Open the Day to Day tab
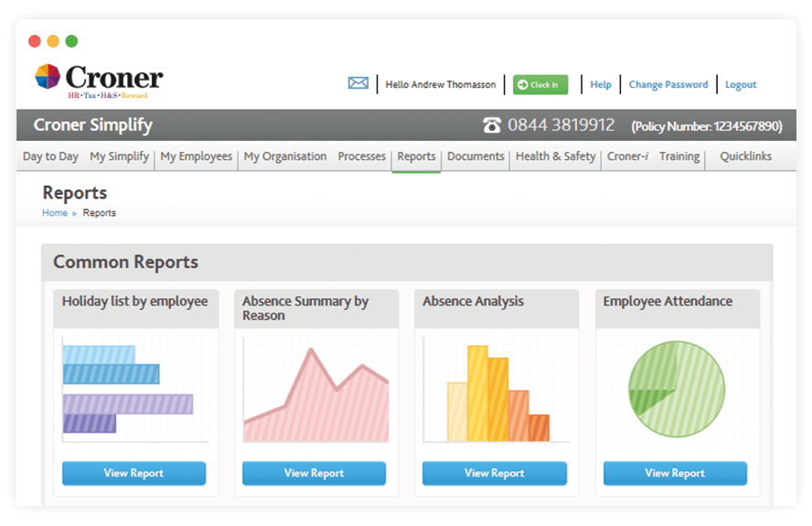Screen dimensions: 812x526 pyautogui.click(x=50, y=156)
